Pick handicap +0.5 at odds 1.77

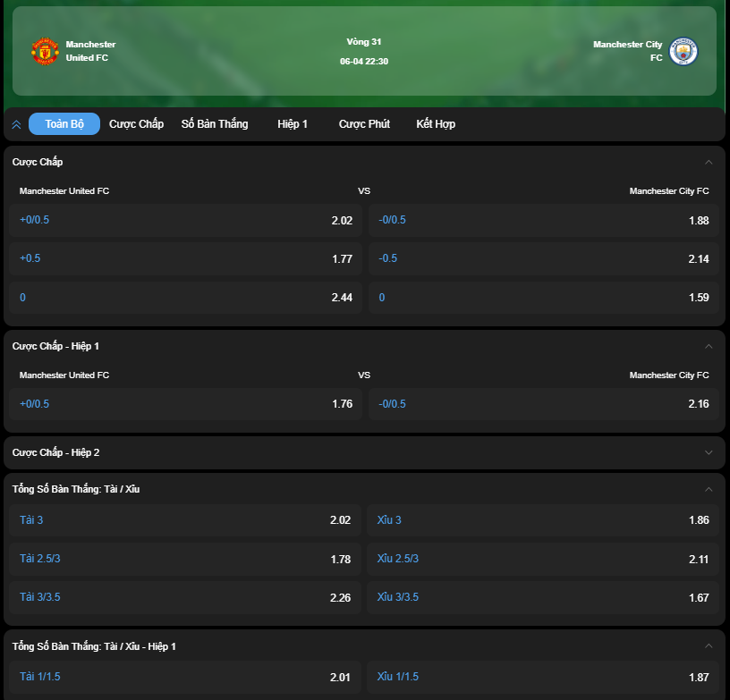[186, 258]
